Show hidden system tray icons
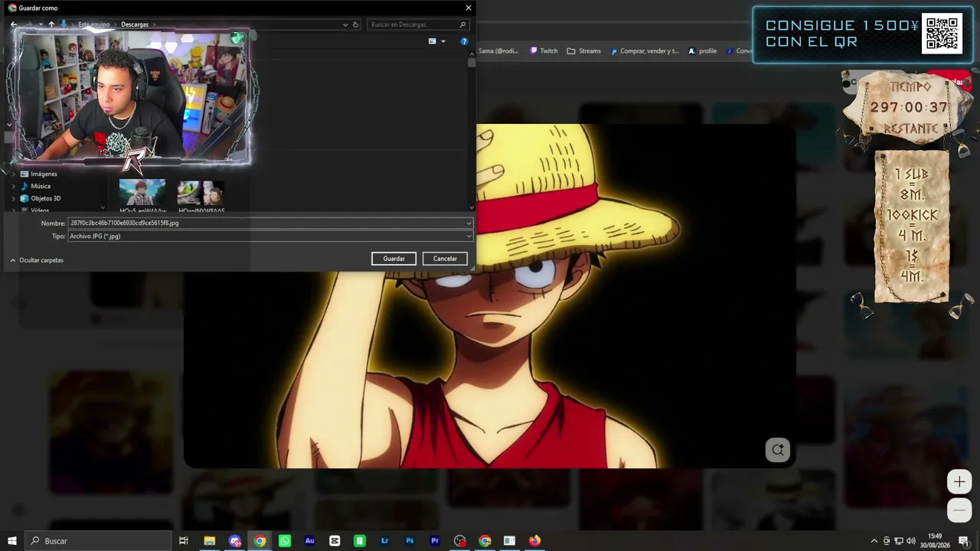 (874, 541)
